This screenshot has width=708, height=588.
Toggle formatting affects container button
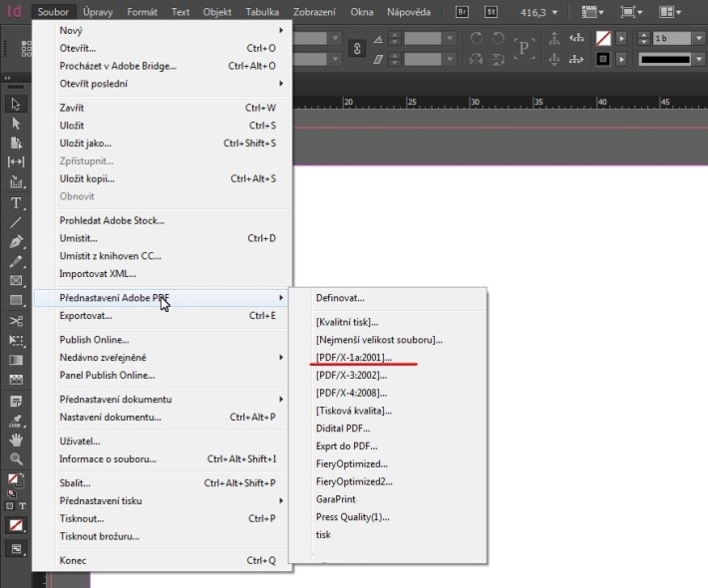point(10,506)
